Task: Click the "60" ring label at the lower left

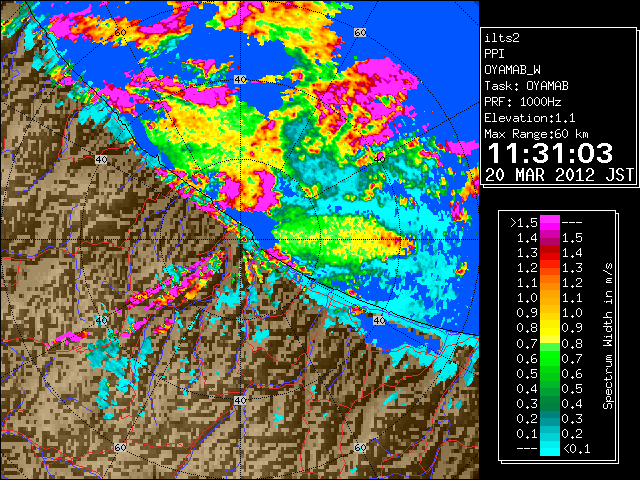Action: (x=120, y=447)
